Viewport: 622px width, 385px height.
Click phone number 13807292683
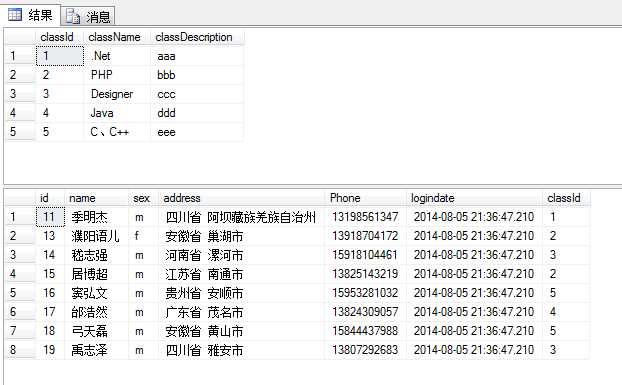365,350
